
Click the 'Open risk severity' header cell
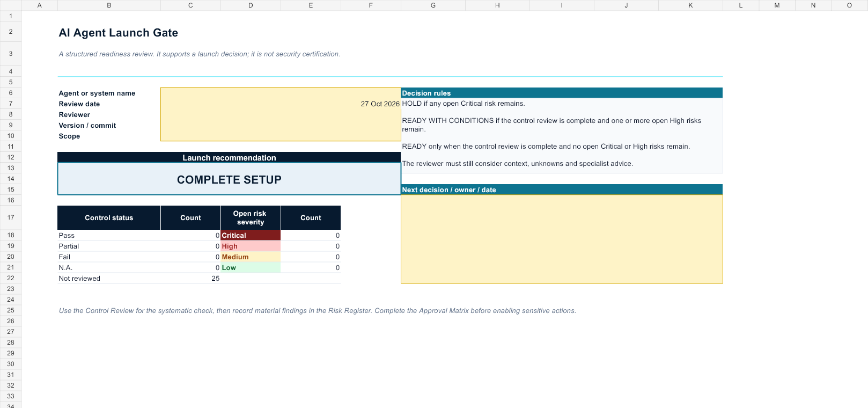[x=251, y=218]
